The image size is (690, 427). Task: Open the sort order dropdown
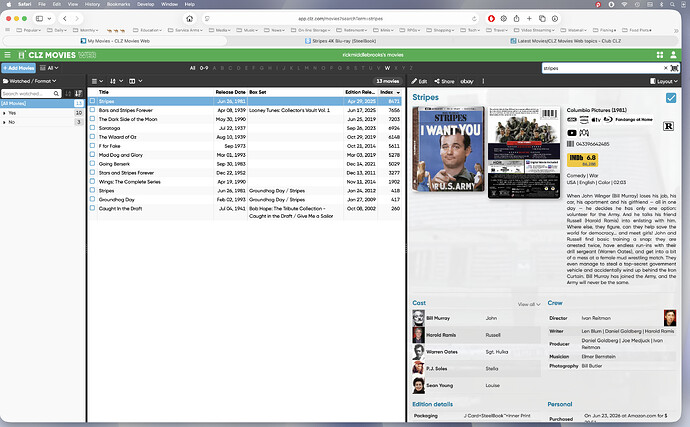click(116, 81)
